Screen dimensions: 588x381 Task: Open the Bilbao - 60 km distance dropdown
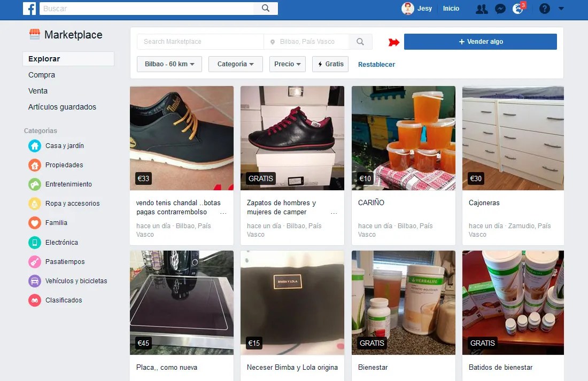coord(169,64)
